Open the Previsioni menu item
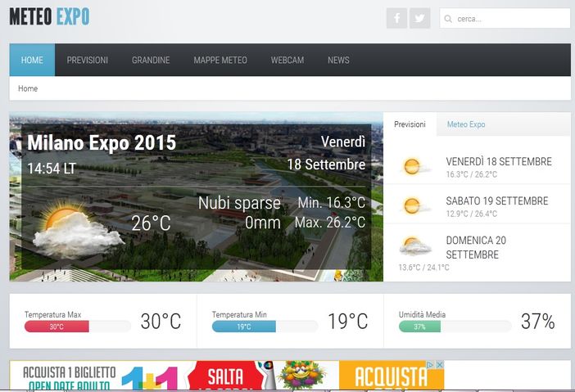The width and height of the screenshot is (575, 392). click(88, 60)
